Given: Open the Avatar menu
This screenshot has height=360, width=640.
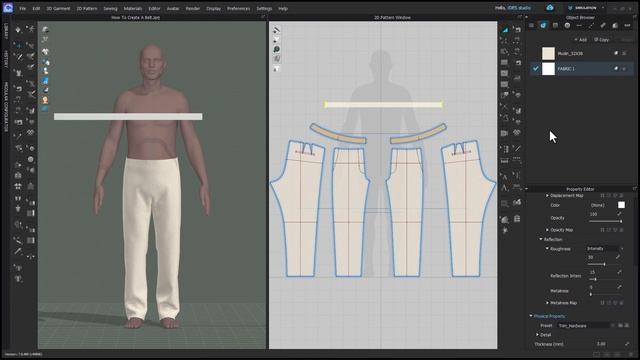Looking at the screenshot, I should click(x=173, y=8).
